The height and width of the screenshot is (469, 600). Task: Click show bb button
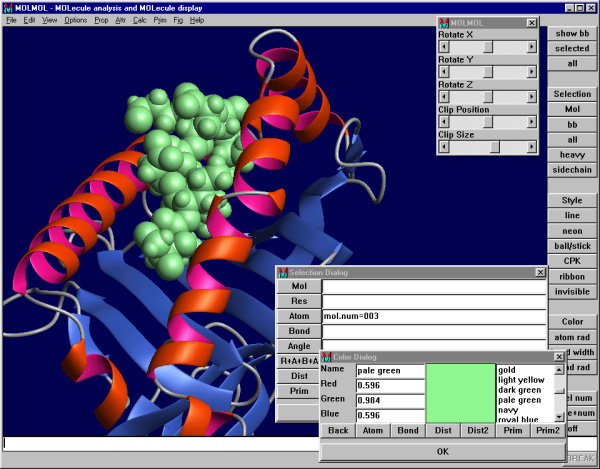tap(572, 33)
